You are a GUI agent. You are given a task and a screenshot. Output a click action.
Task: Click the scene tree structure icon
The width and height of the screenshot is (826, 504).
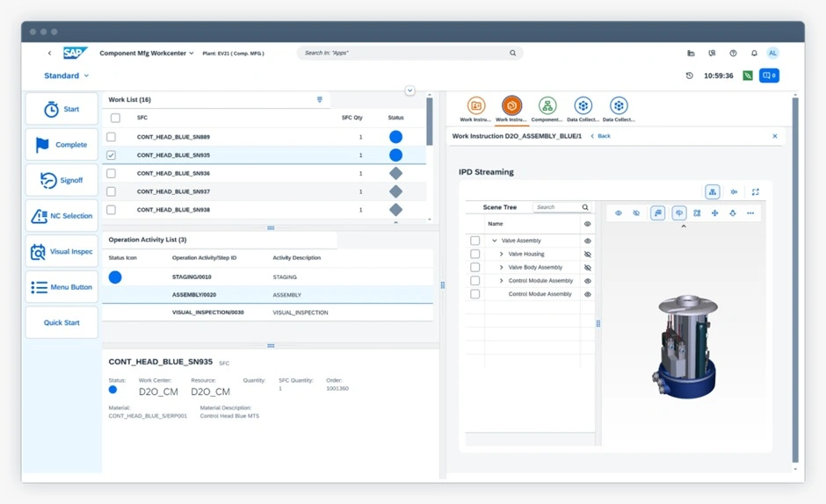point(712,191)
